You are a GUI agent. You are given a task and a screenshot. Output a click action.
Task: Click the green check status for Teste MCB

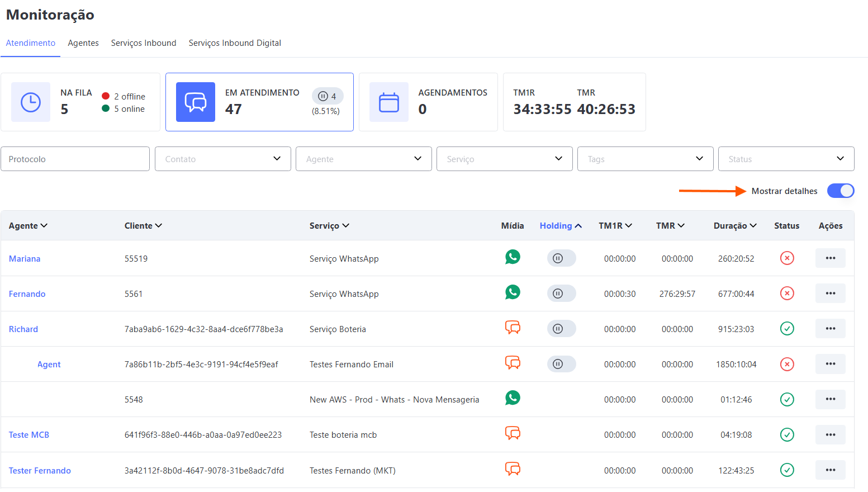click(787, 434)
